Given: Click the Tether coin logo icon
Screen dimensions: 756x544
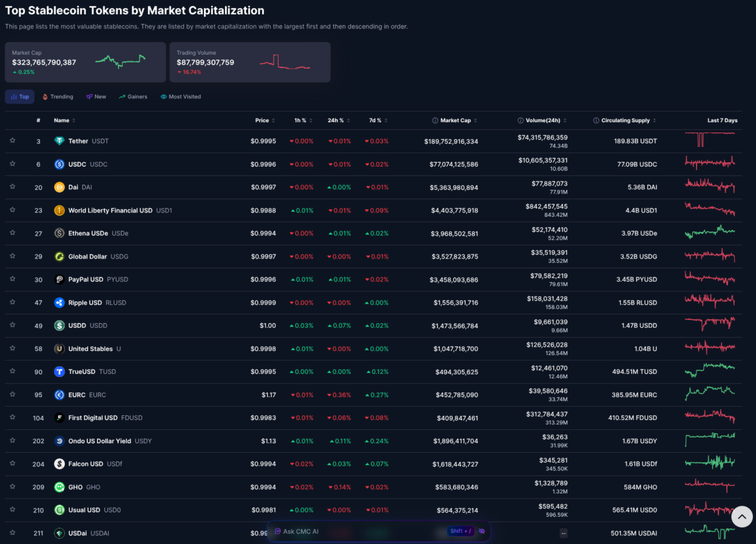Looking at the screenshot, I should point(59,141).
